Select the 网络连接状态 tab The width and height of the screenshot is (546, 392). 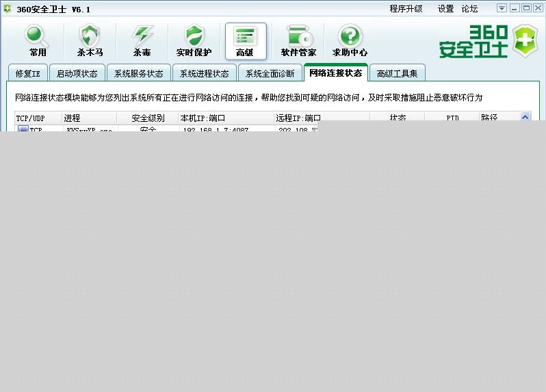tap(336, 73)
